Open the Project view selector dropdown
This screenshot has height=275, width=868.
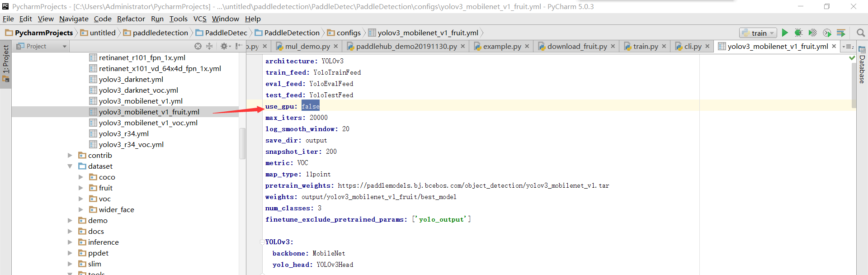point(42,46)
